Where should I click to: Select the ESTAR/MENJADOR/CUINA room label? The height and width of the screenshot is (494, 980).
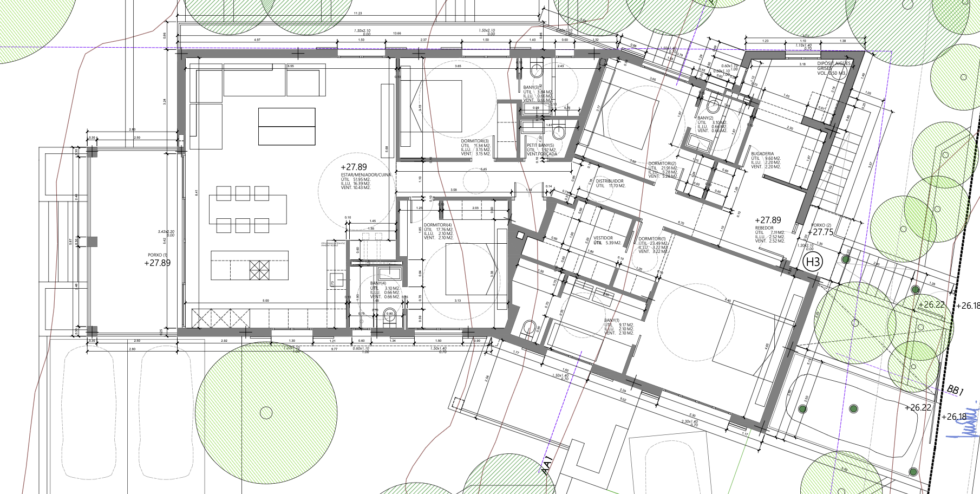pyautogui.click(x=366, y=175)
